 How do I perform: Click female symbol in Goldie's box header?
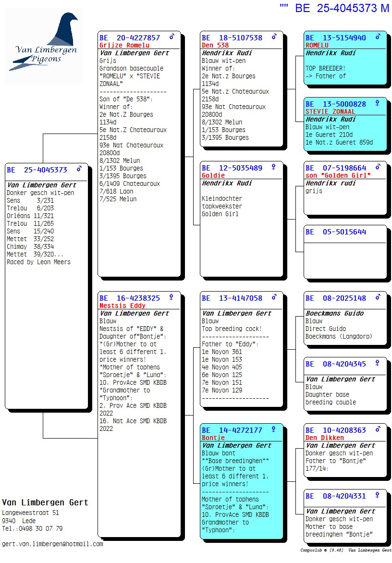273,167
